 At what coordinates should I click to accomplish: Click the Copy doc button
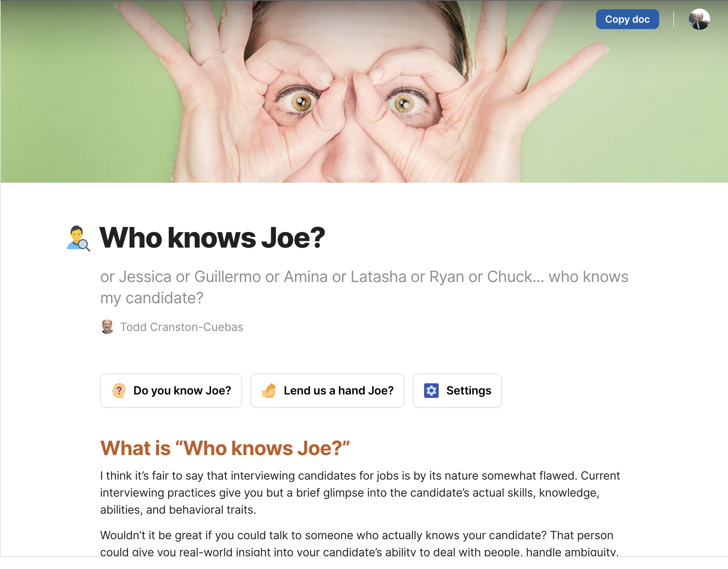click(627, 19)
